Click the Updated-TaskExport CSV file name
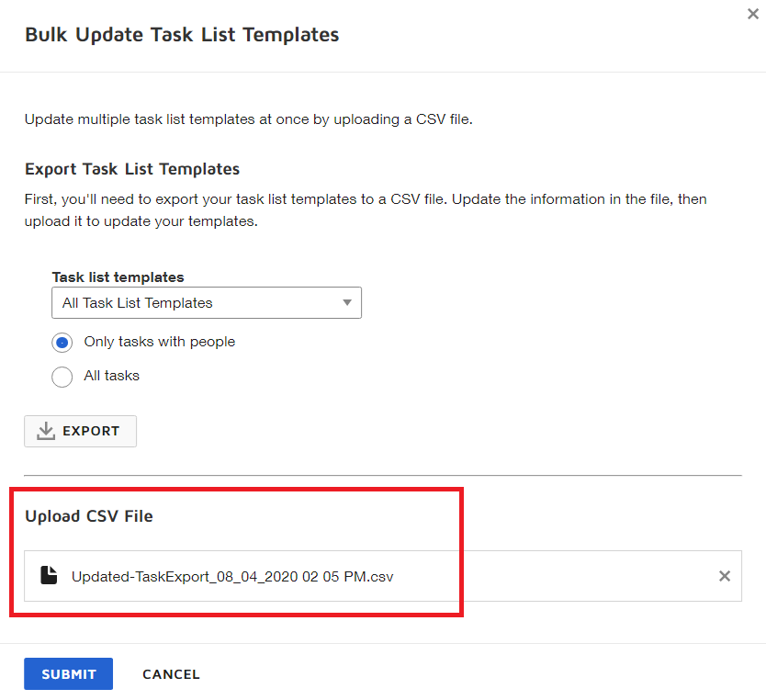The image size is (766, 700). (232, 577)
